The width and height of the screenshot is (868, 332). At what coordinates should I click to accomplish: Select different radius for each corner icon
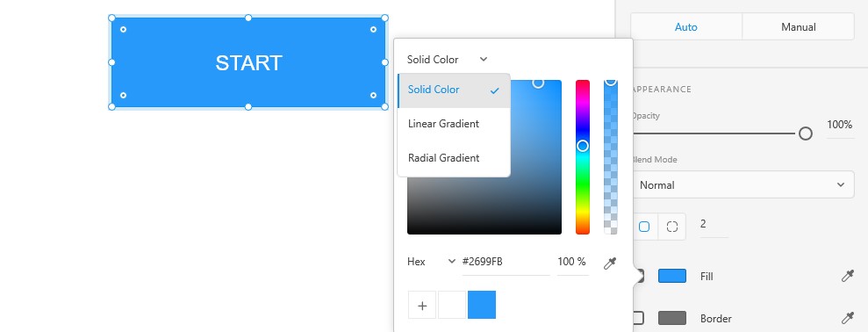(x=672, y=227)
